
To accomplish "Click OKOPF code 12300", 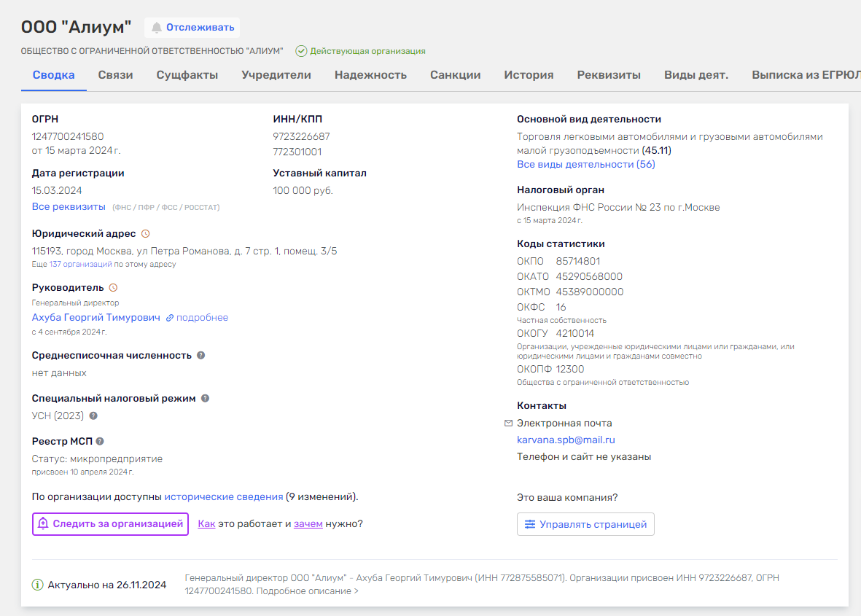I will point(570,370).
